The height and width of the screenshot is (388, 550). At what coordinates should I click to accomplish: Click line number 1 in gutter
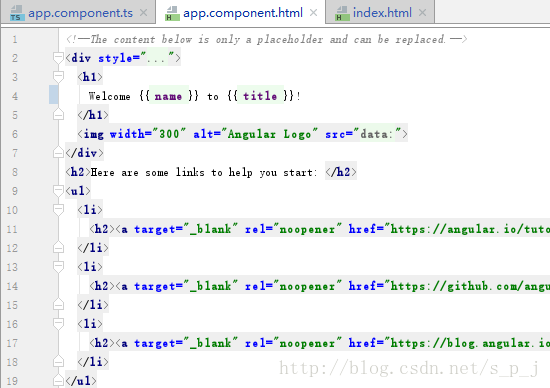[x=15, y=39]
